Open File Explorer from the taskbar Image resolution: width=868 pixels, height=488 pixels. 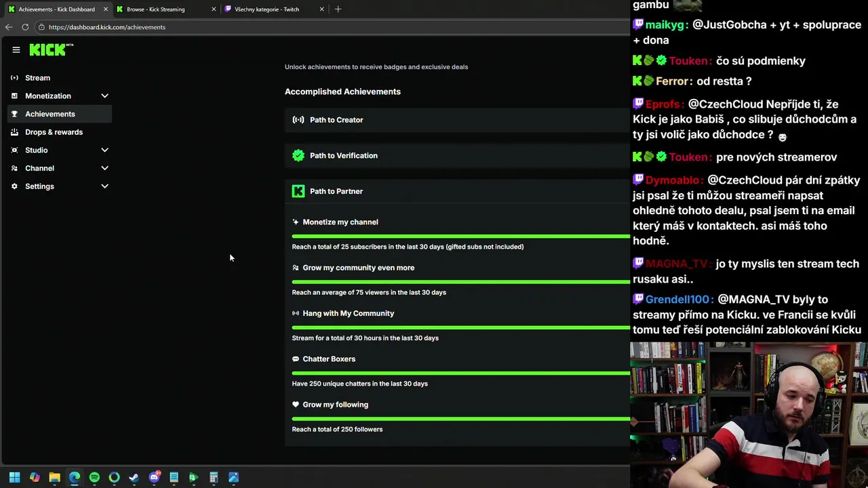(x=54, y=477)
